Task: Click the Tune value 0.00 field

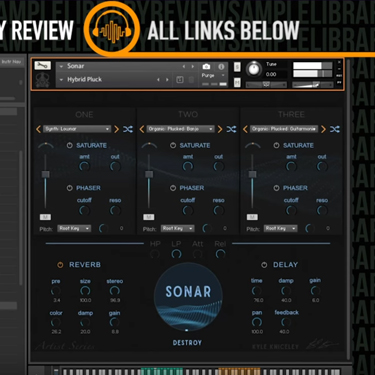Action: 271,74
